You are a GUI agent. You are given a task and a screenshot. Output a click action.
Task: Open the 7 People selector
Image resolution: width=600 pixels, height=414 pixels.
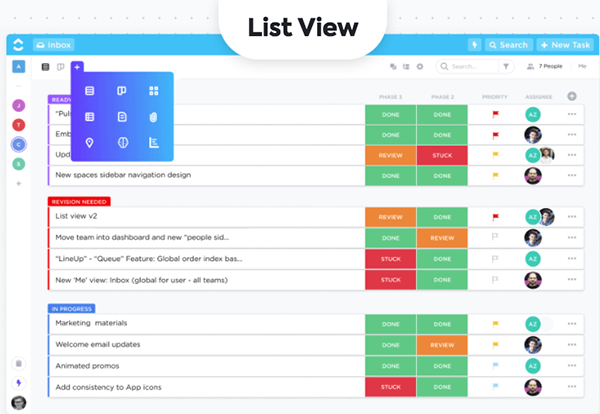point(545,66)
